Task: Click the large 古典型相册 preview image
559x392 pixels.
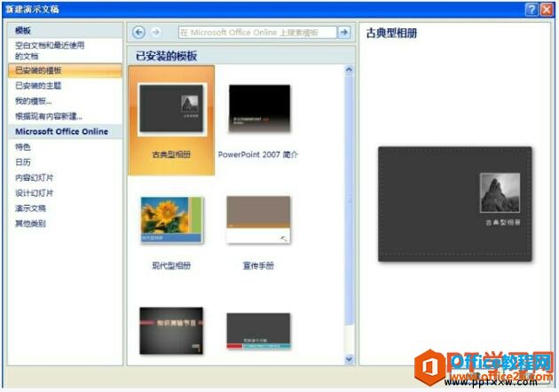Action: click(455, 204)
